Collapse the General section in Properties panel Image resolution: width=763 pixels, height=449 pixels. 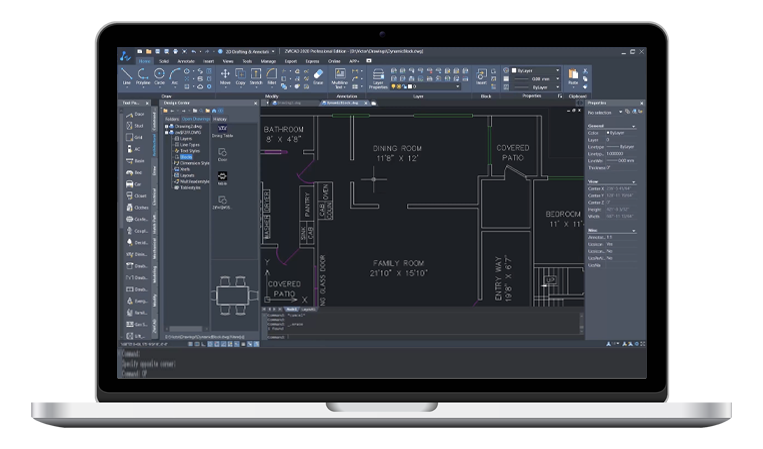632,126
